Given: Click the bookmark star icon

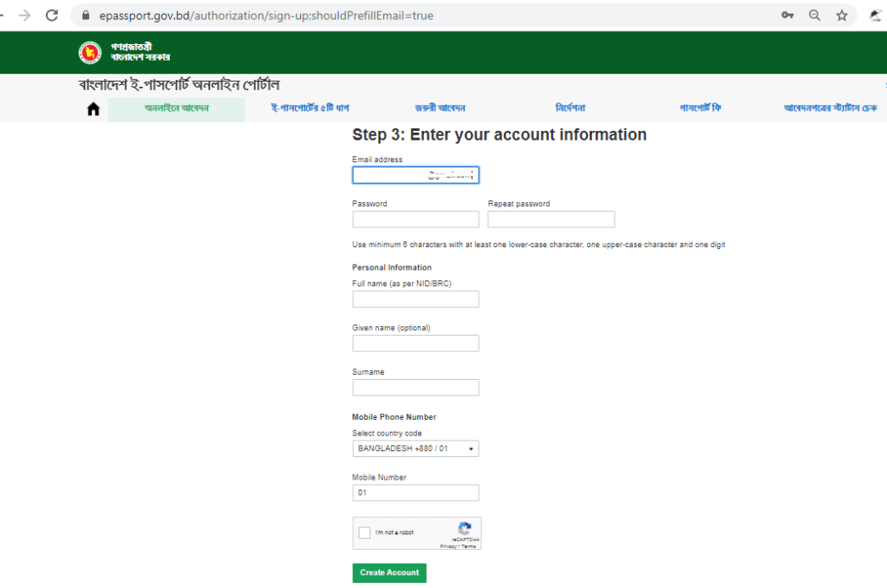Looking at the screenshot, I should [x=841, y=16].
